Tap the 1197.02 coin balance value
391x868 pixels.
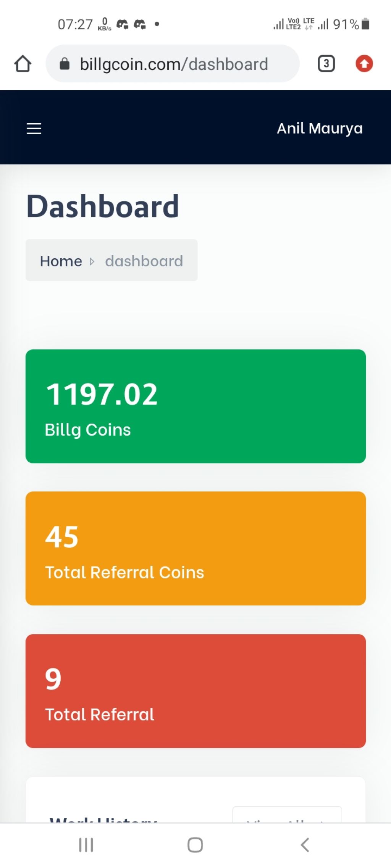(102, 394)
